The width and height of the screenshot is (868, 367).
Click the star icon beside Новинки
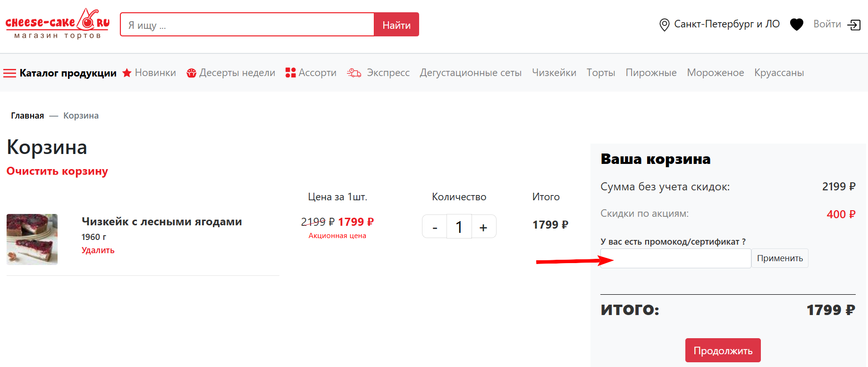pos(126,72)
